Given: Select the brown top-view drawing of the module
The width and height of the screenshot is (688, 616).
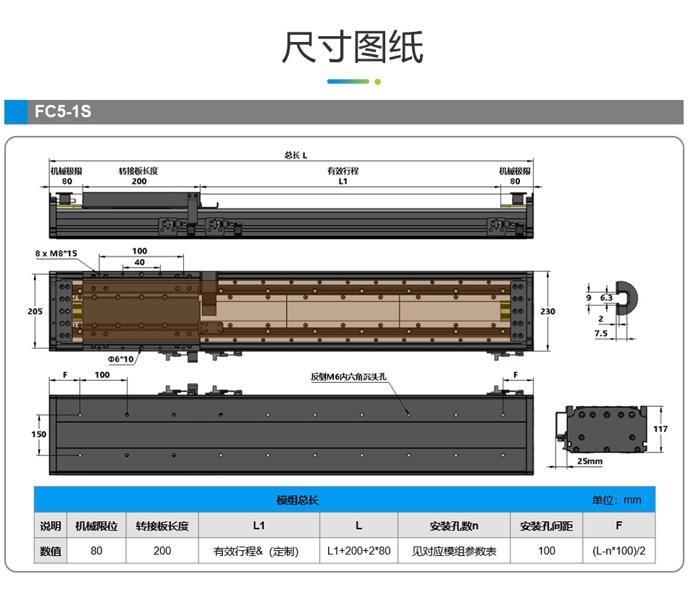Looking at the screenshot, I should coord(291,311).
